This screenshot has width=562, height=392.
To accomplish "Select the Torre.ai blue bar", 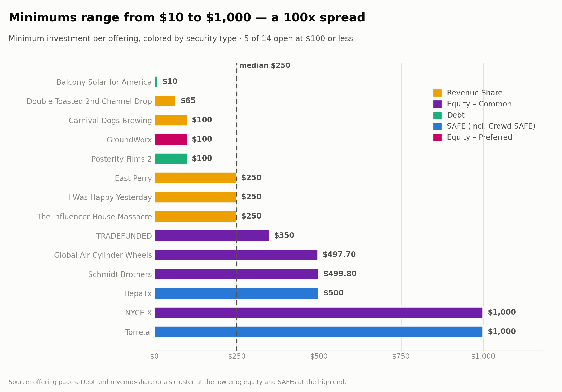I will coord(319,332).
